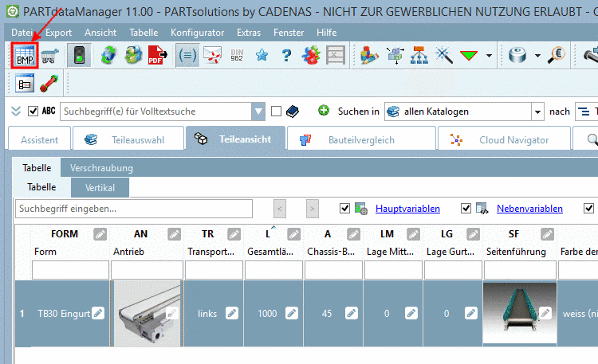Image resolution: width=598 pixels, height=364 pixels.
Task: Open the Export menu
Action: click(58, 33)
